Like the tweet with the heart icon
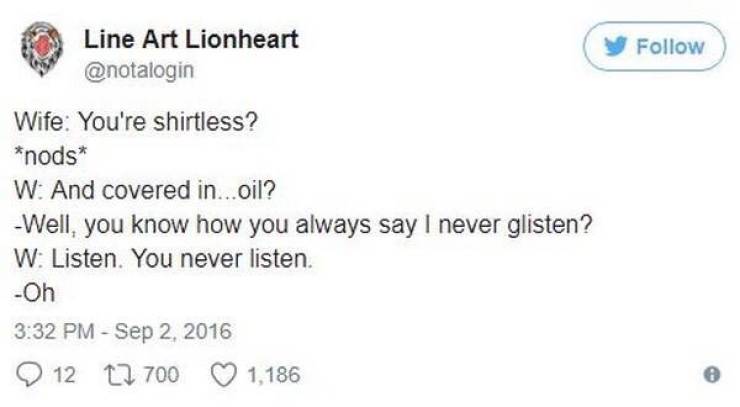 [x=223, y=375]
